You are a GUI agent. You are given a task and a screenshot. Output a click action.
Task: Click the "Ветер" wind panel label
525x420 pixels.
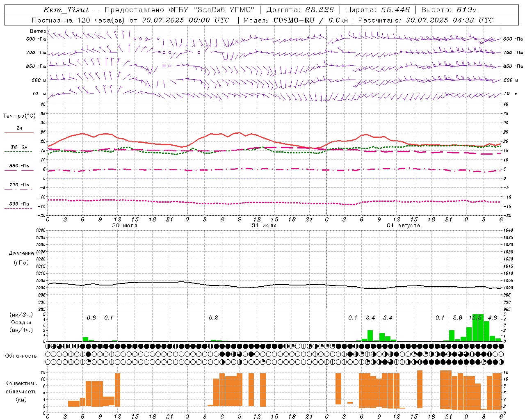click(38, 31)
